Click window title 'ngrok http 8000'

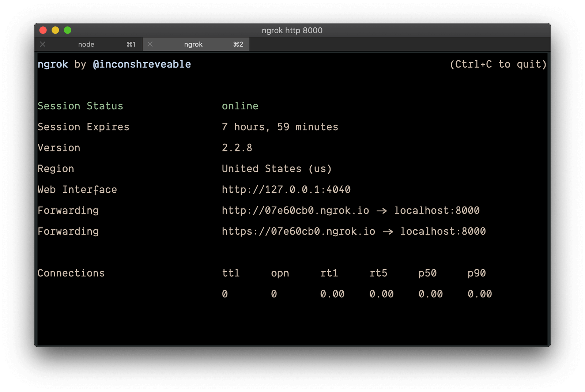point(292,30)
